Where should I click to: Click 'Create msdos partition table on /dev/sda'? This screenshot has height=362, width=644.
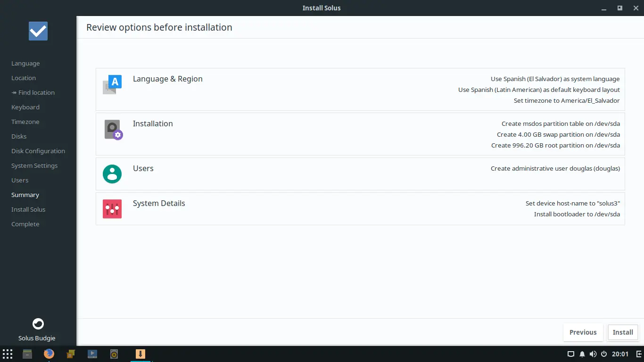[561, 124]
